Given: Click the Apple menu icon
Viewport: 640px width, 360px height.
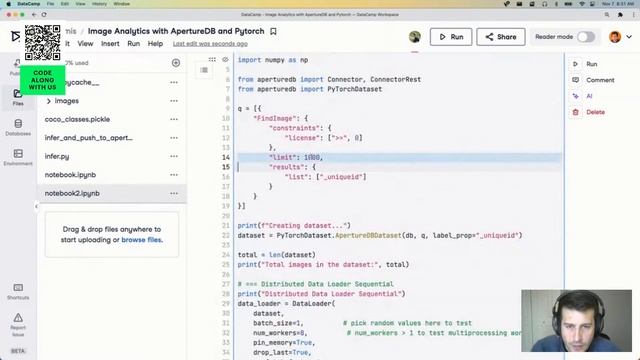Looking at the screenshot, I should point(8,4).
